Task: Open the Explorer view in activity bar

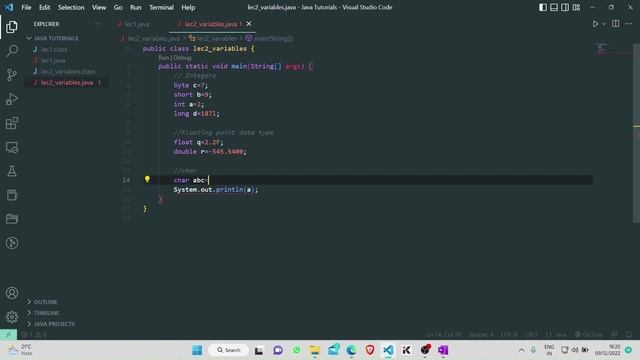Action: [12, 27]
